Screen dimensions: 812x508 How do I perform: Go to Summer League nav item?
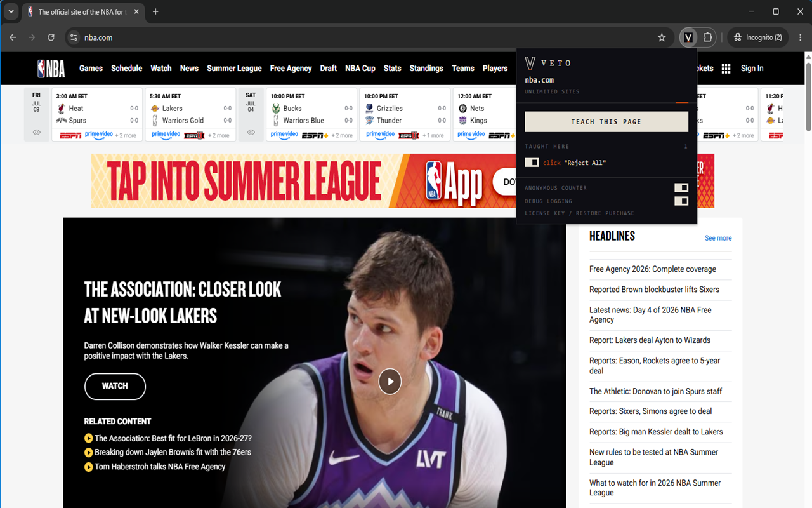[x=234, y=69]
